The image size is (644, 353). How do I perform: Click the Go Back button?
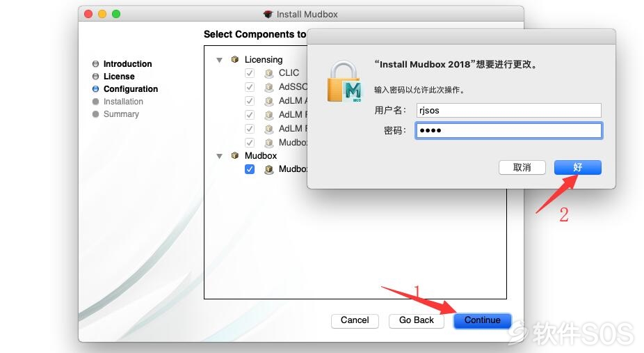tap(416, 320)
